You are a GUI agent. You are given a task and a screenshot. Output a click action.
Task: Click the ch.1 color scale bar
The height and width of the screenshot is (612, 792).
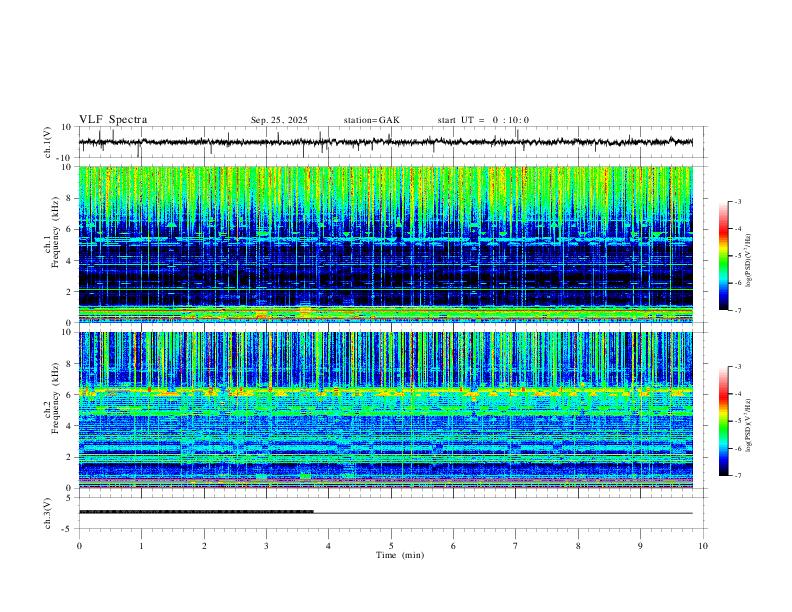(x=724, y=256)
